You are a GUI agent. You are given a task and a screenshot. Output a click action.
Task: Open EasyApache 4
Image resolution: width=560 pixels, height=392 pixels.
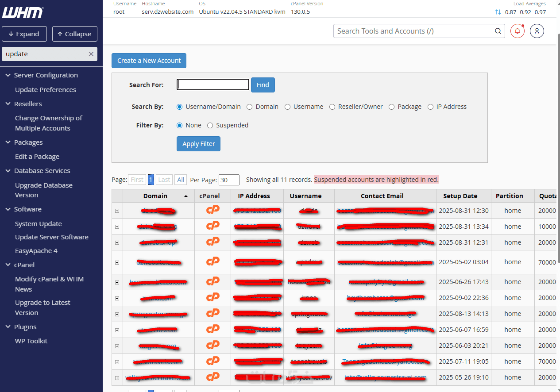pos(36,251)
